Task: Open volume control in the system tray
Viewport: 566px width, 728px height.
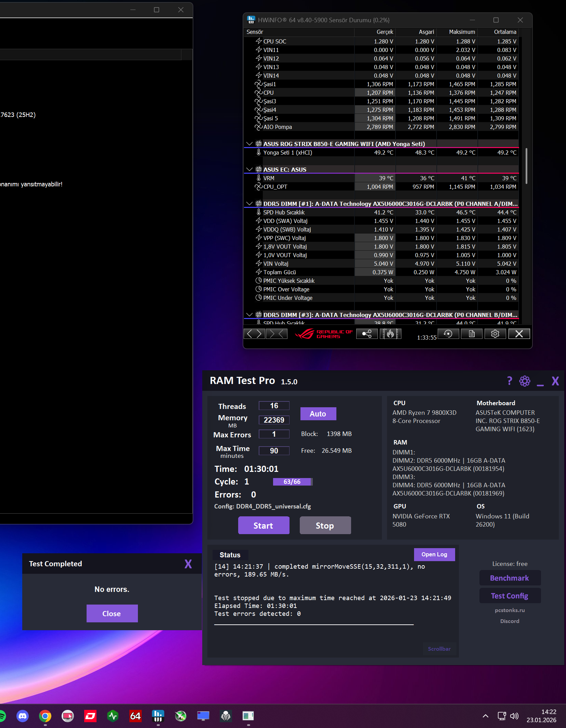Action: [x=514, y=716]
